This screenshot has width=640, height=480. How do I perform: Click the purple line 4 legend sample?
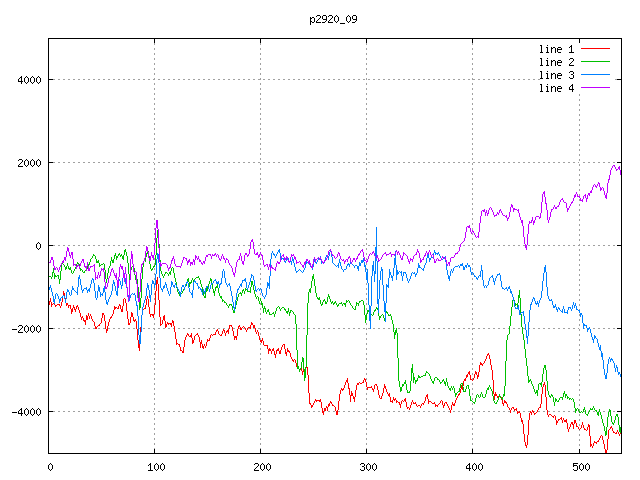point(595,87)
